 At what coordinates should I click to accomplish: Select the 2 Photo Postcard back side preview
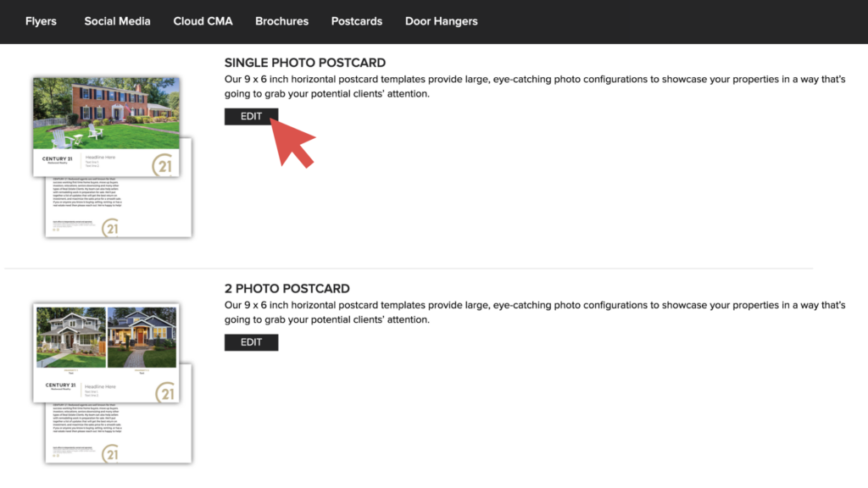tap(119, 433)
